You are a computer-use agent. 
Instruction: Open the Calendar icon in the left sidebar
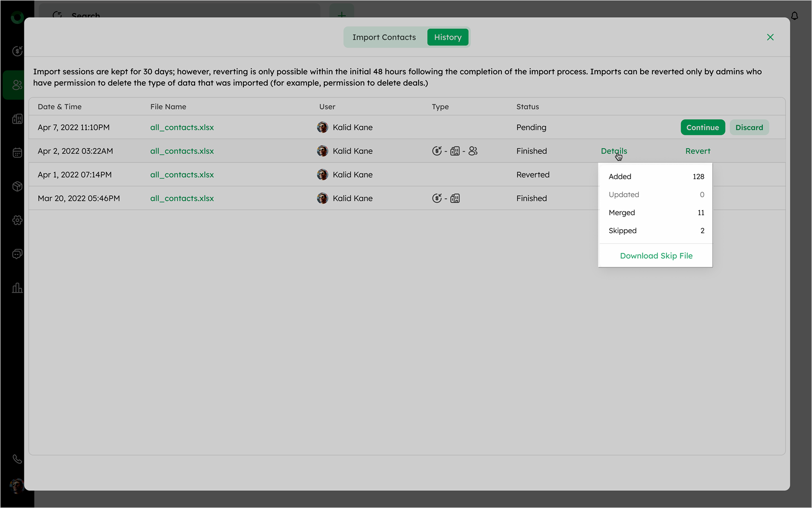point(17,153)
